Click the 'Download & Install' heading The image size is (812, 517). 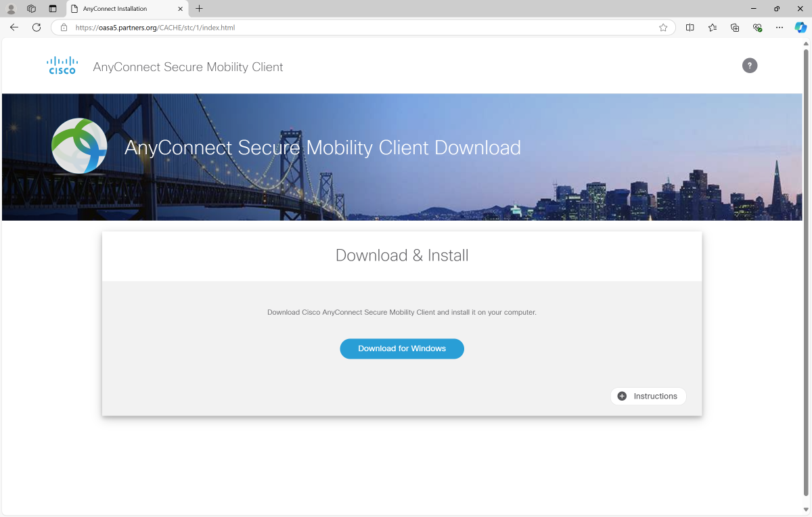coord(402,255)
